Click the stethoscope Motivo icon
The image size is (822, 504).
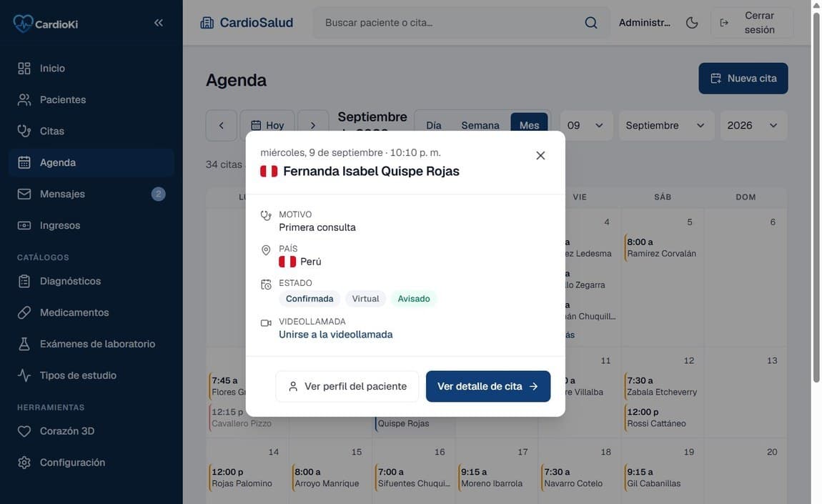267,216
